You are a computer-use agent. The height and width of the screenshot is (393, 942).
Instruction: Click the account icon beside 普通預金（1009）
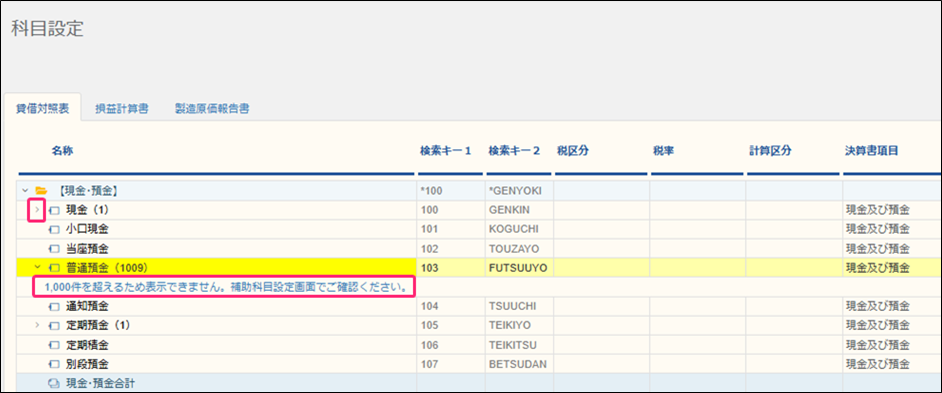[x=54, y=267]
